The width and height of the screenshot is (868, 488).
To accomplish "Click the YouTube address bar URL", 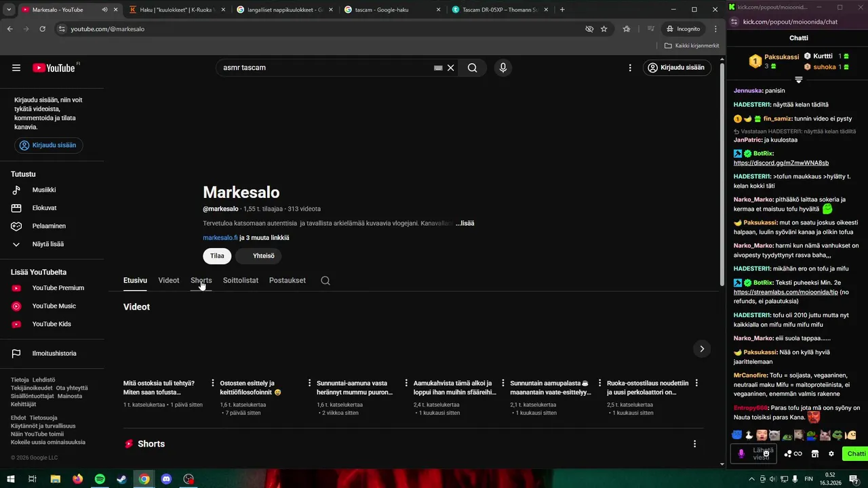I will click(x=108, y=29).
